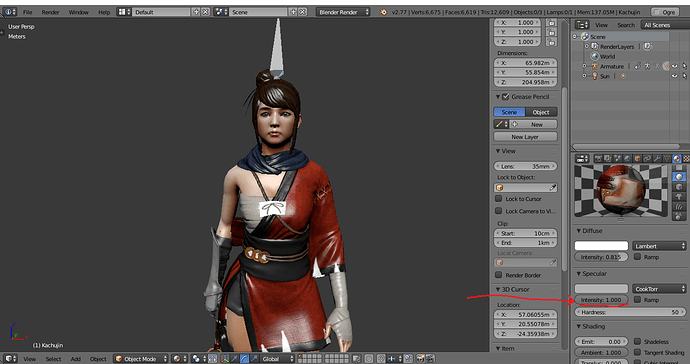The width and height of the screenshot is (690, 364).
Task: Enable Specular Ramp checkbox
Action: (x=637, y=299)
